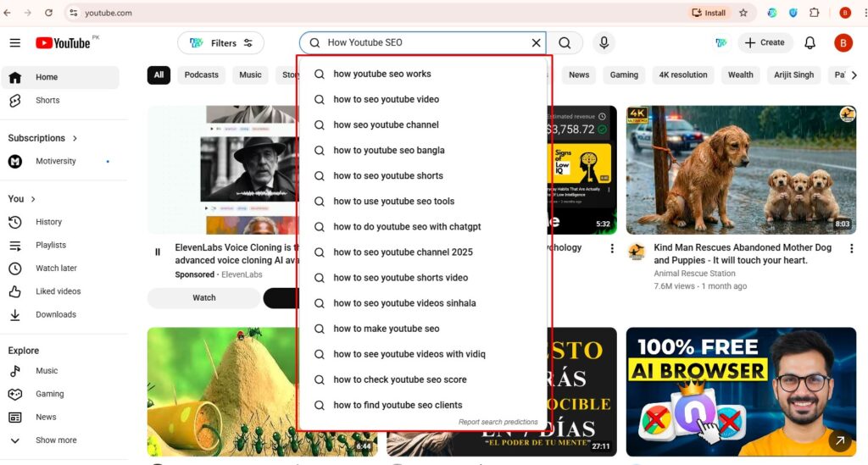The image size is (868, 465).
Task: Choose 'how to check youtube seo score'
Action: [423, 379]
